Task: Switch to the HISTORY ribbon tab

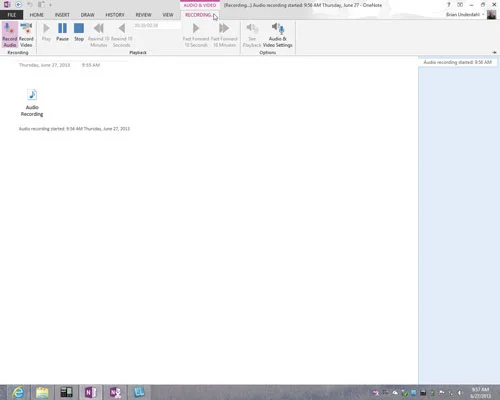Action: tap(115, 15)
